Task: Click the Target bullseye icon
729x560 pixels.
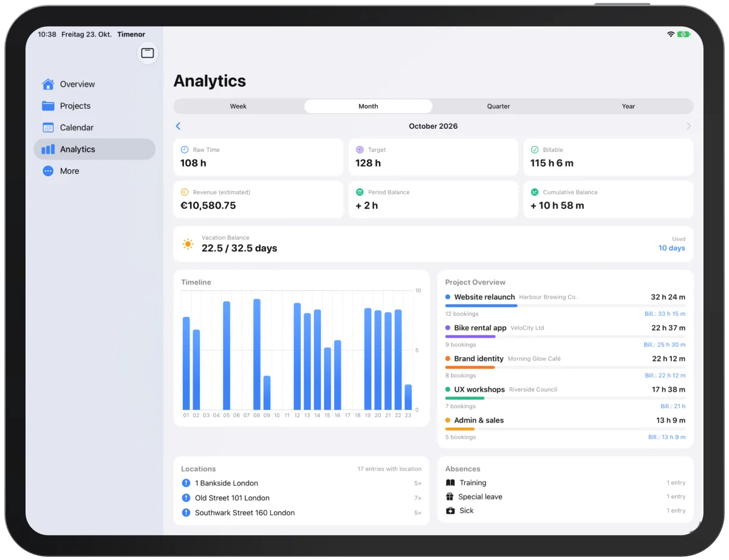Action: pyautogui.click(x=360, y=149)
